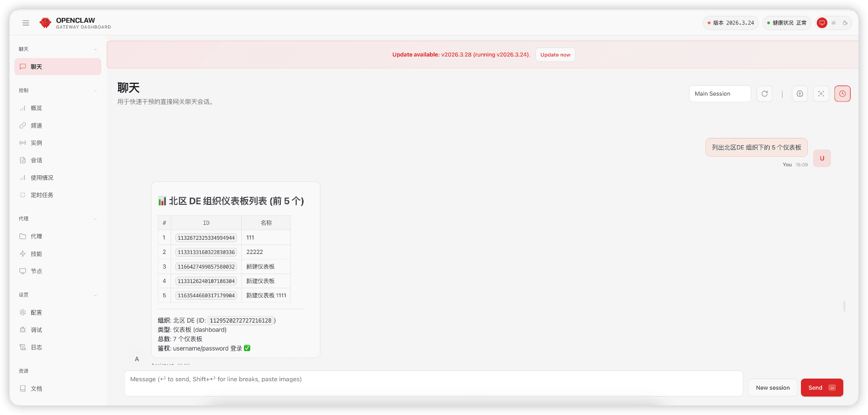Open 调试 debug in sidebar
Viewport: 868px width, 415px height.
pyautogui.click(x=58, y=330)
